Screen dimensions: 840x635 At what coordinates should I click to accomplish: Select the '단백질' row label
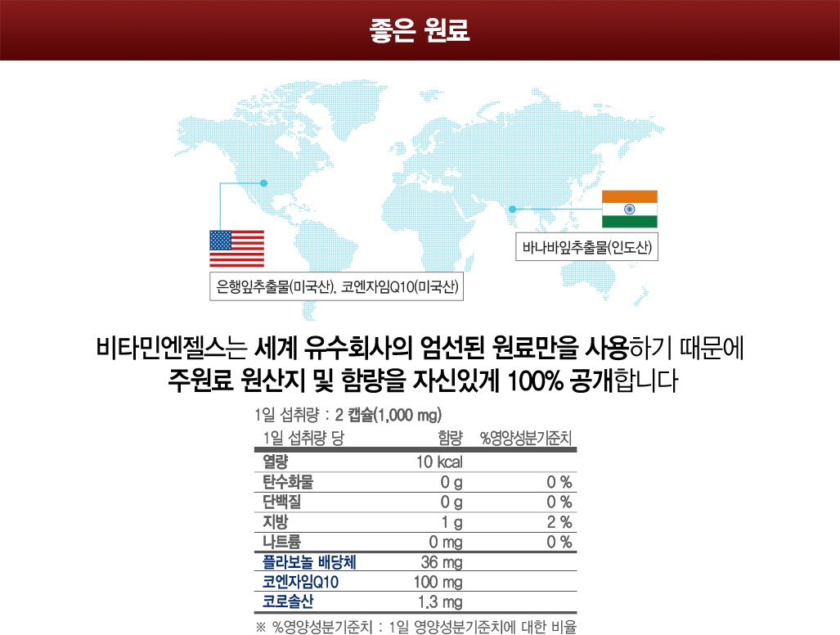coord(282,502)
